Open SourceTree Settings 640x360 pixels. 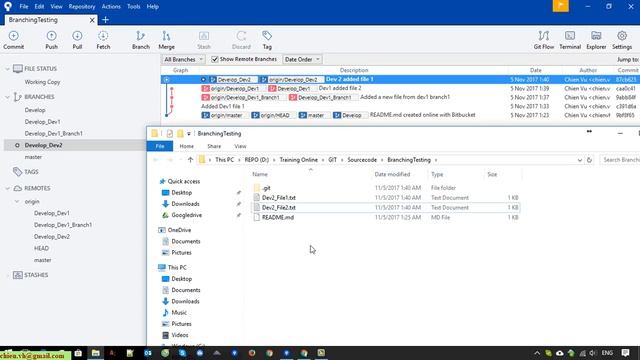(x=622, y=40)
